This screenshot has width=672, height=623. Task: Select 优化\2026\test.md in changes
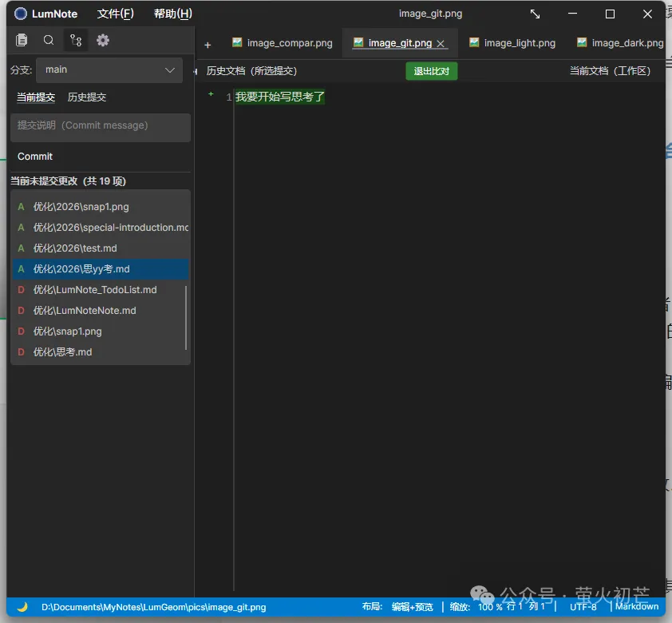[x=101, y=248]
